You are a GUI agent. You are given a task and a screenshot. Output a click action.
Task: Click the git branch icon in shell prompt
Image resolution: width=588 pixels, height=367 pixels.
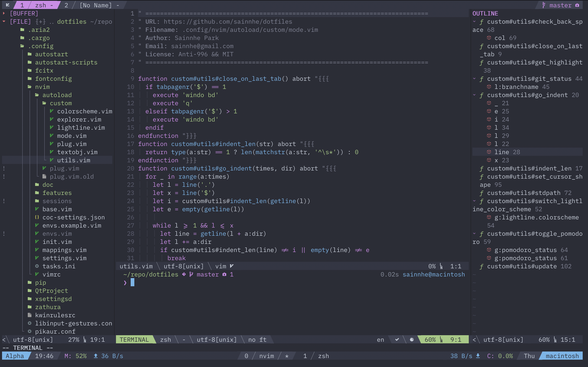coord(191,274)
